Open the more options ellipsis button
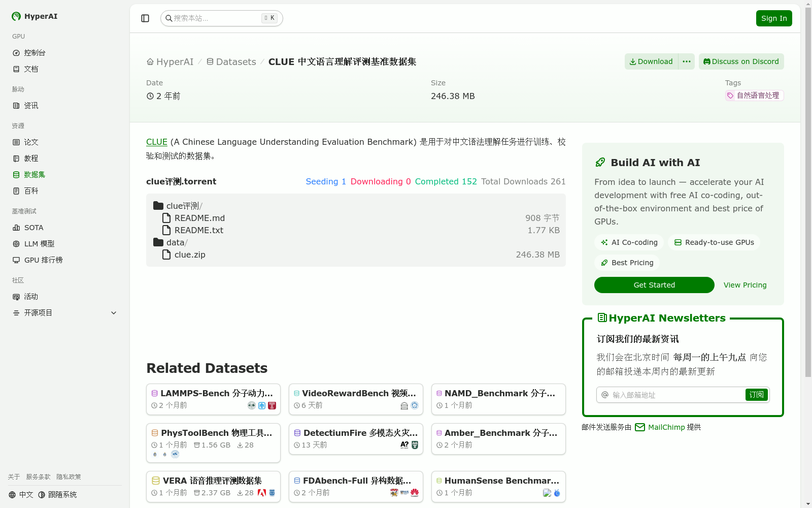 (686, 61)
